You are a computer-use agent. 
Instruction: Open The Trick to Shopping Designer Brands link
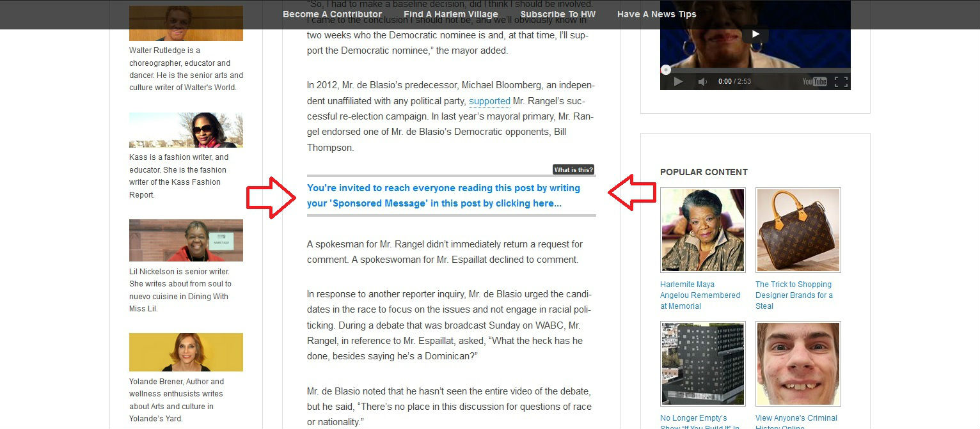click(794, 295)
